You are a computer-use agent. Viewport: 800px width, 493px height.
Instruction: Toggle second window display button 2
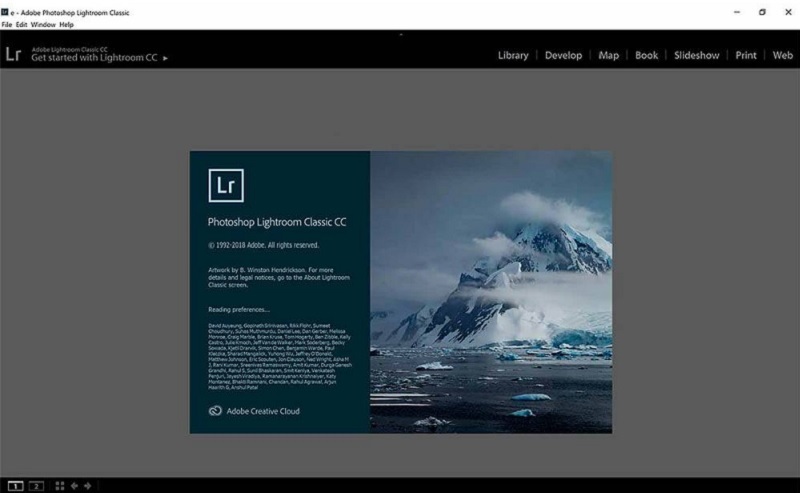36,486
